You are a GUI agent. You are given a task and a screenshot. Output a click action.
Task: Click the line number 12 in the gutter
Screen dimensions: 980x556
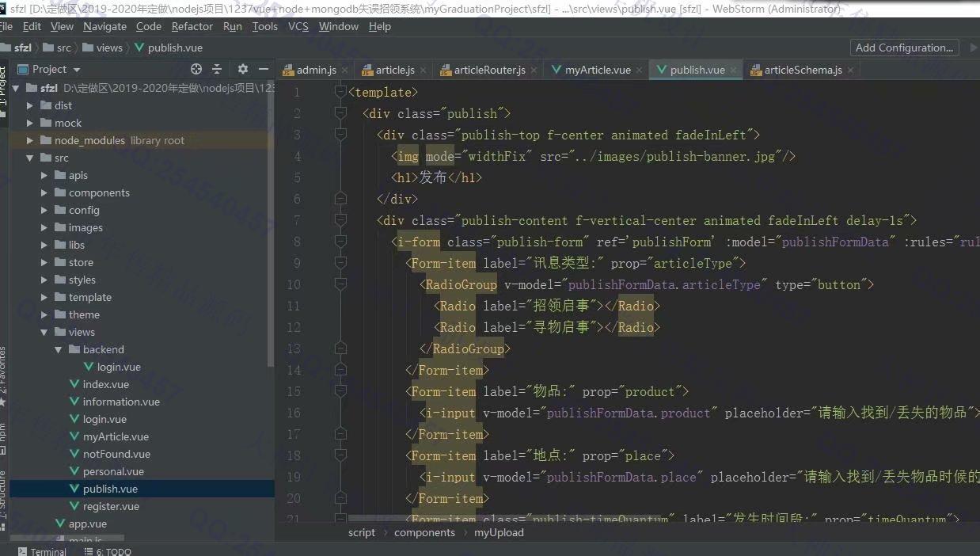click(293, 328)
